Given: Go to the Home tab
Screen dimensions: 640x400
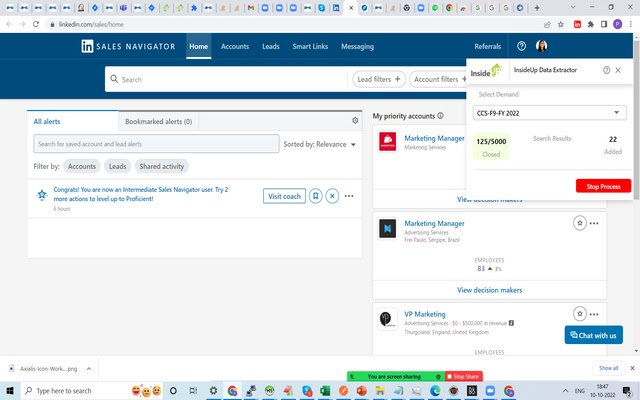Looking at the screenshot, I should (x=198, y=46).
